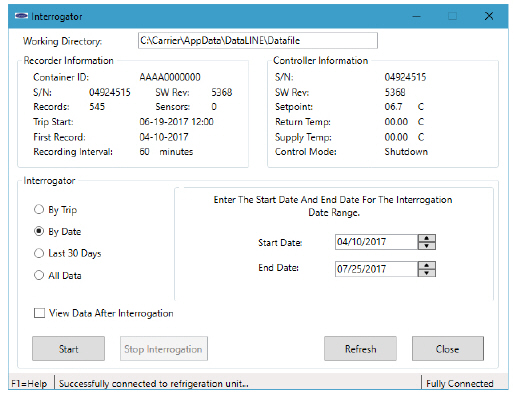
Task: Choose the Last 30 Days option
Action: (39, 253)
